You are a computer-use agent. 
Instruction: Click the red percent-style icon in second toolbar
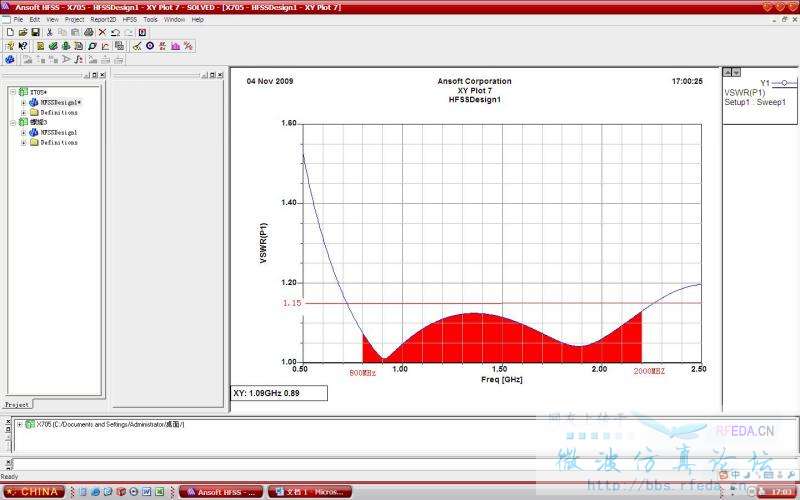click(188, 46)
